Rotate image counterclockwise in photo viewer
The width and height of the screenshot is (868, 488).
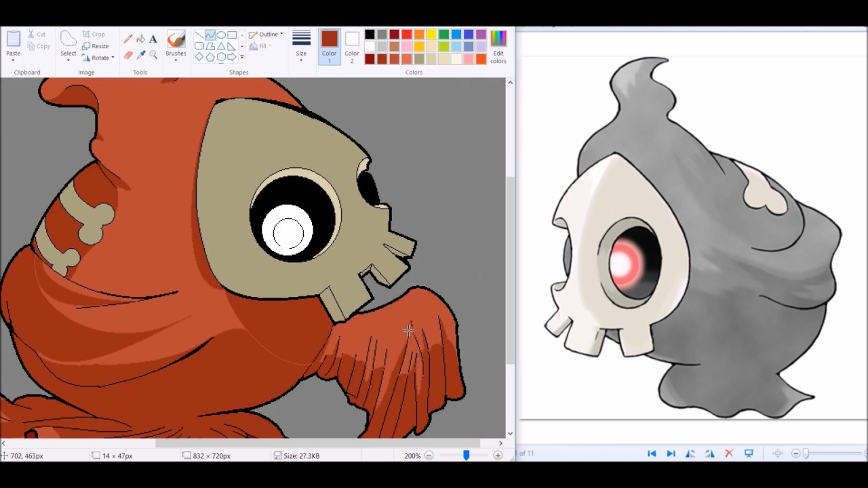690,453
